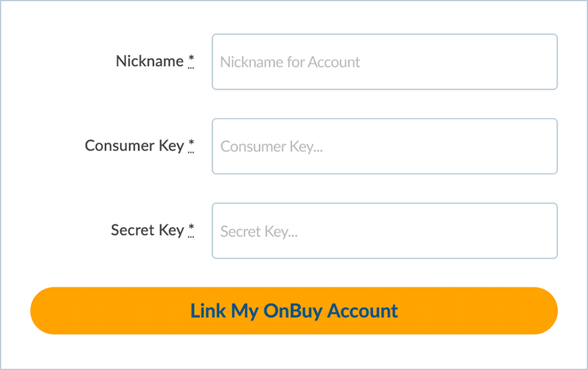Click the required asterisk beside Nickname
Screen dimensions: 588x370
click(191, 60)
